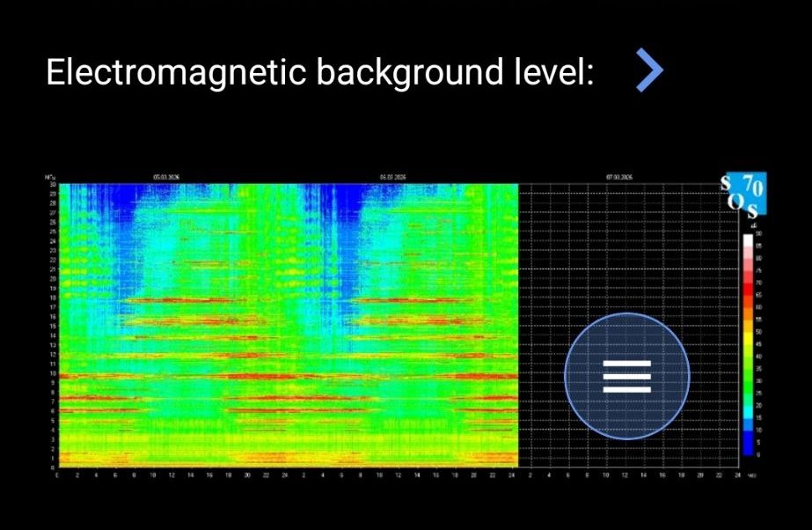This screenshot has width=812, height=530.
Task: Click the second dark blue patch atop spectrogram
Action: tap(345, 202)
